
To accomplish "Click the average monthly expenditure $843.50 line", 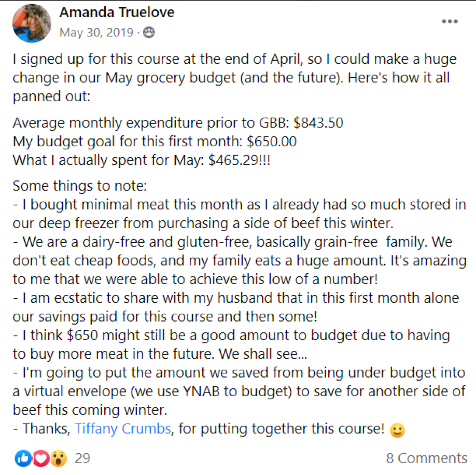I will [x=178, y=123].
